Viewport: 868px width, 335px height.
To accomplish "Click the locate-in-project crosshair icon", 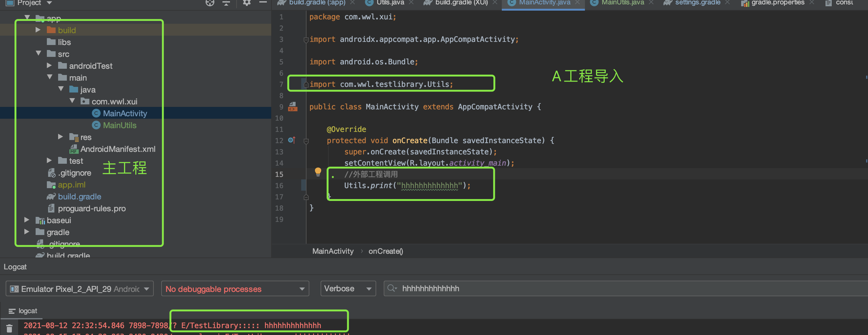I will (210, 3).
